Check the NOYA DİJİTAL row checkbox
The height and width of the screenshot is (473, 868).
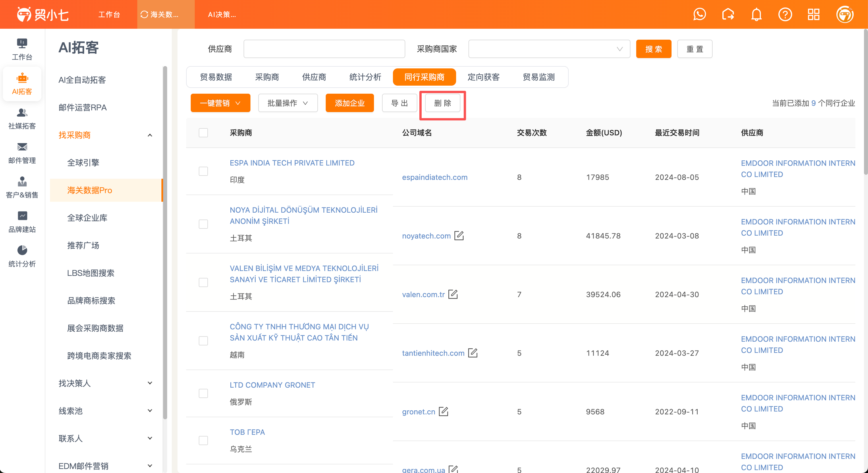(x=203, y=224)
